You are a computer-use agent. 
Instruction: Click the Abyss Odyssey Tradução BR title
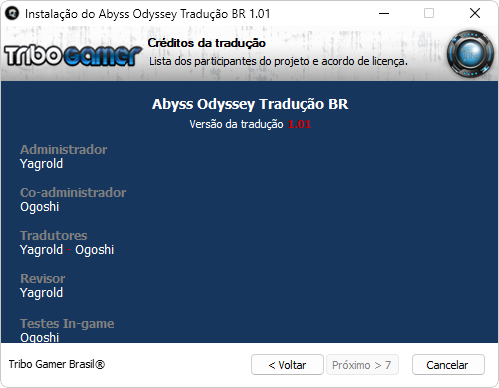(250, 104)
